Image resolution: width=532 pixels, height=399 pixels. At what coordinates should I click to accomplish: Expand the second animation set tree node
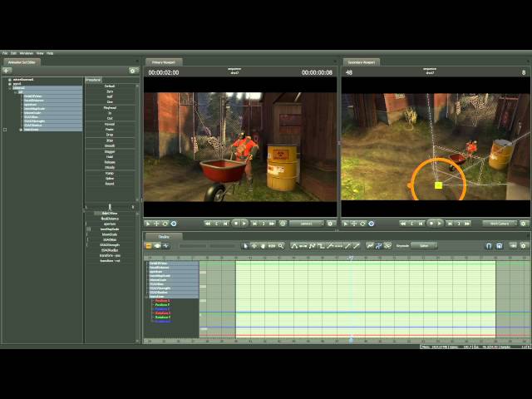click(x=10, y=84)
